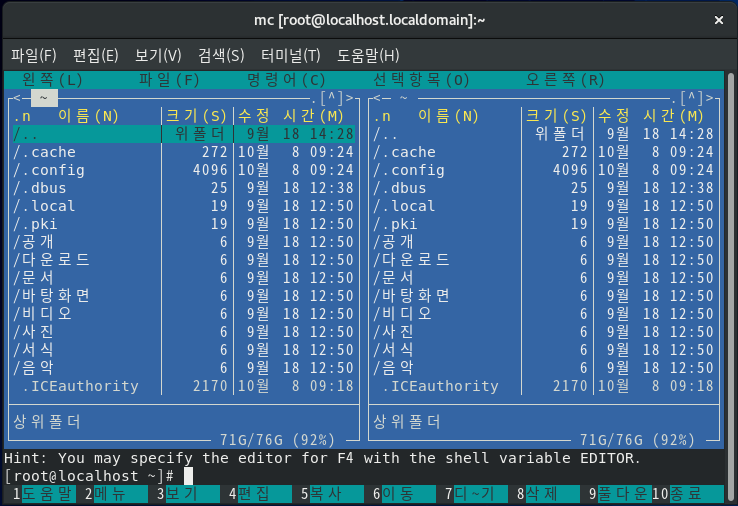Open the 보기(V) terminal menu
The image size is (738, 506).
[158, 56]
